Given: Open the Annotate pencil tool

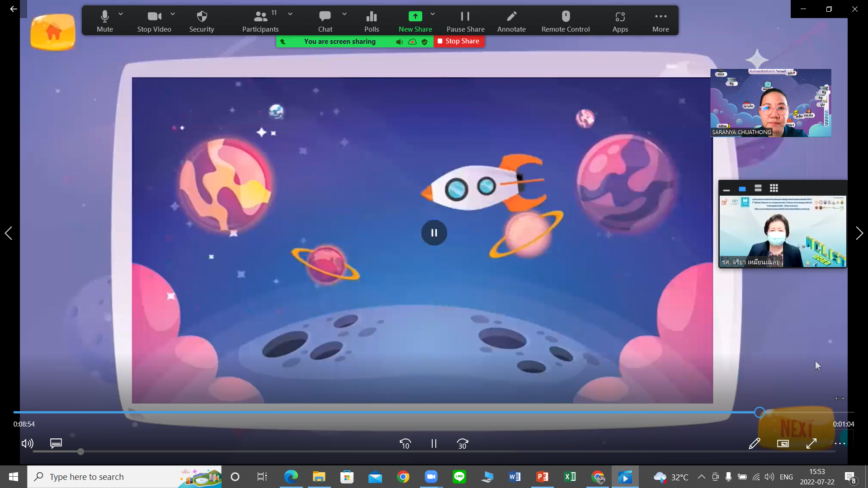Looking at the screenshot, I should tap(511, 21).
